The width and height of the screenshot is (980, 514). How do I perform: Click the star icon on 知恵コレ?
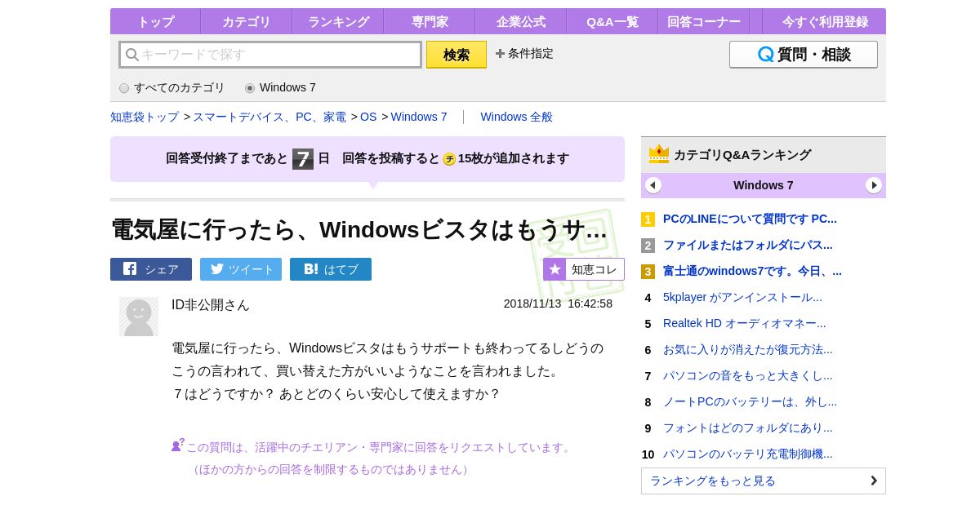[x=555, y=269]
